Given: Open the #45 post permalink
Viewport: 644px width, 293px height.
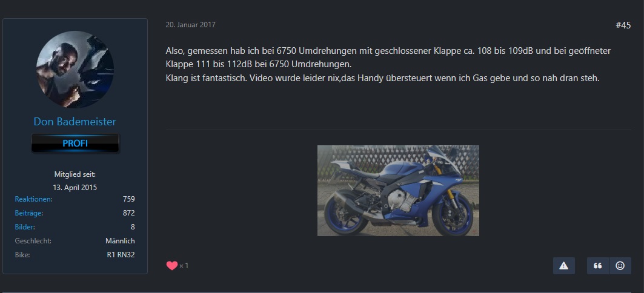Looking at the screenshot, I should [x=623, y=25].
